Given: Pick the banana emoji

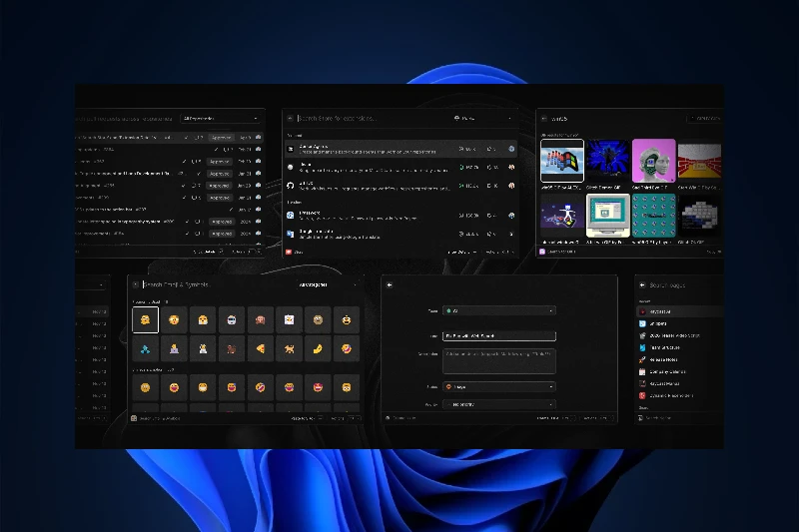Looking at the screenshot, I should pos(318,348).
